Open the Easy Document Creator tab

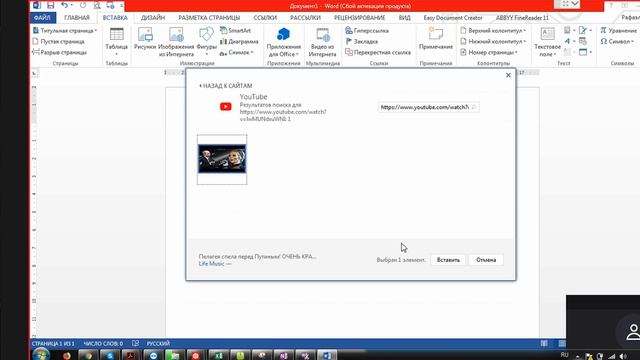(x=453, y=18)
